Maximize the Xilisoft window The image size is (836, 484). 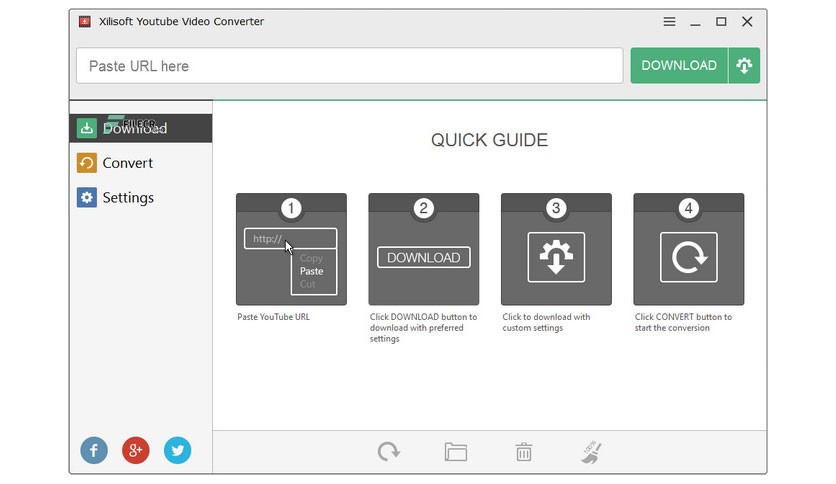coord(721,21)
